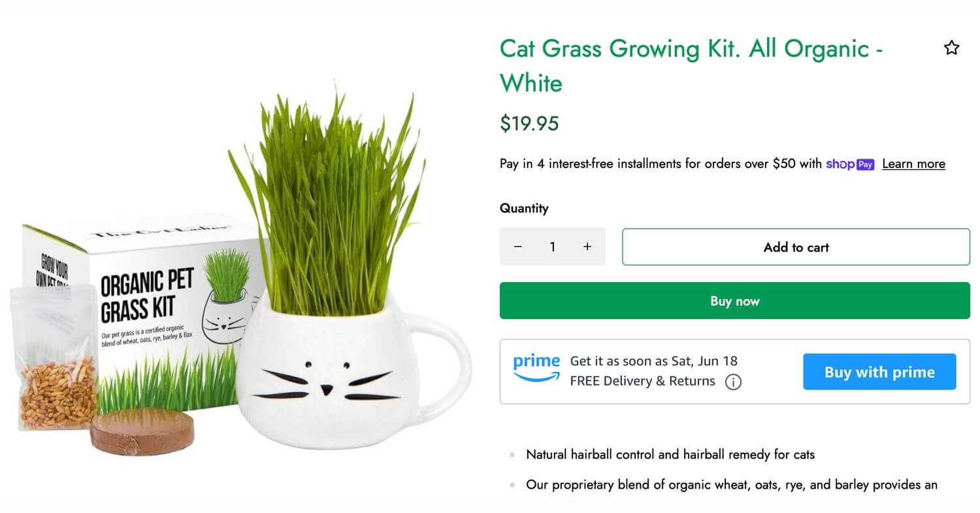The height and width of the screenshot is (513, 980).
Task: Click the hairball control bullet point
Action: [x=670, y=454]
